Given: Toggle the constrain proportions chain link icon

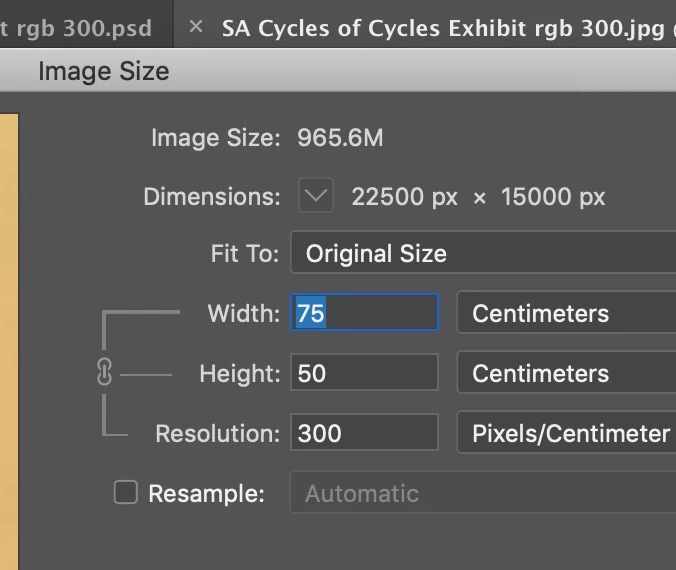Looking at the screenshot, I should point(103,374).
